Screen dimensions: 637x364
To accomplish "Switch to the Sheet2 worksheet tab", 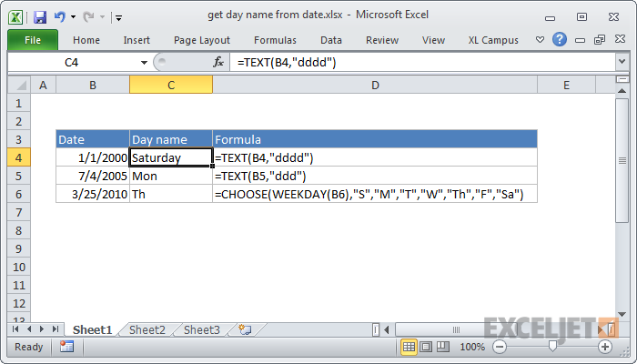I will tap(147, 329).
